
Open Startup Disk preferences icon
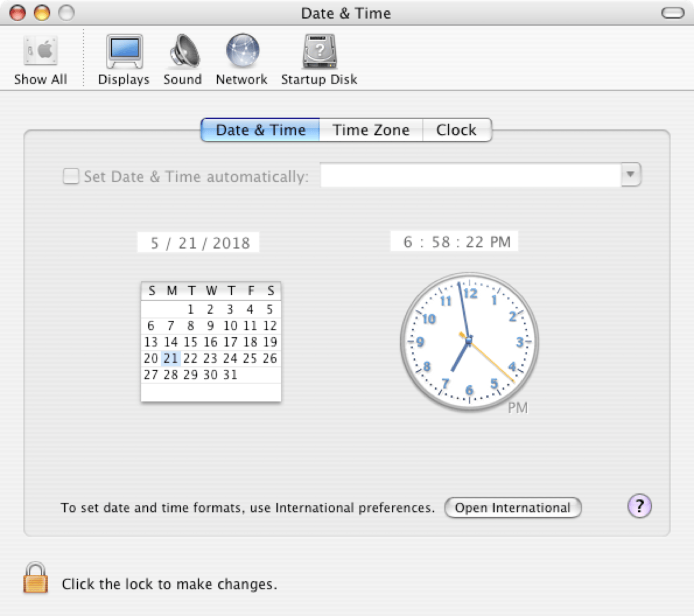pyautogui.click(x=319, y=60)
